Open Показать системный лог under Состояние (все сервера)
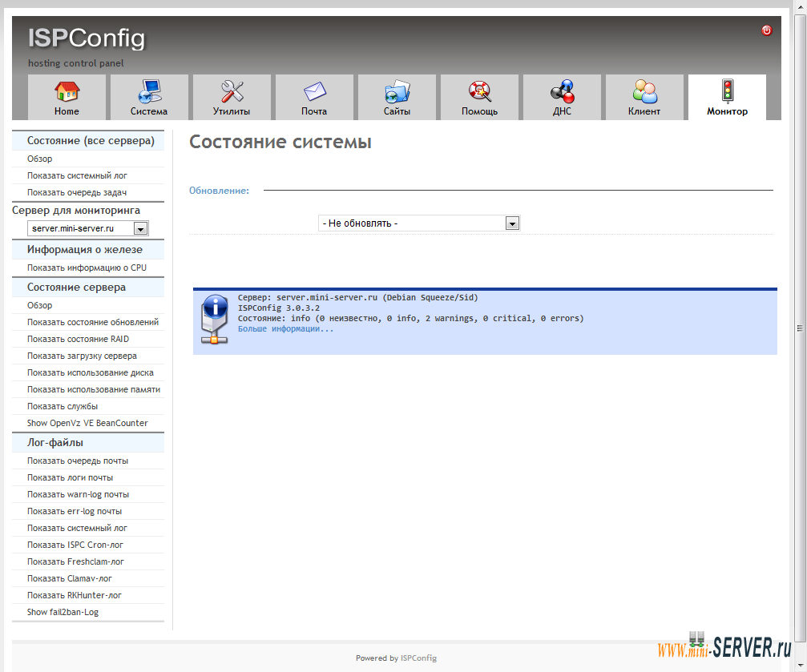This screenshot has height=672, width=807. [x=77, y=176]
